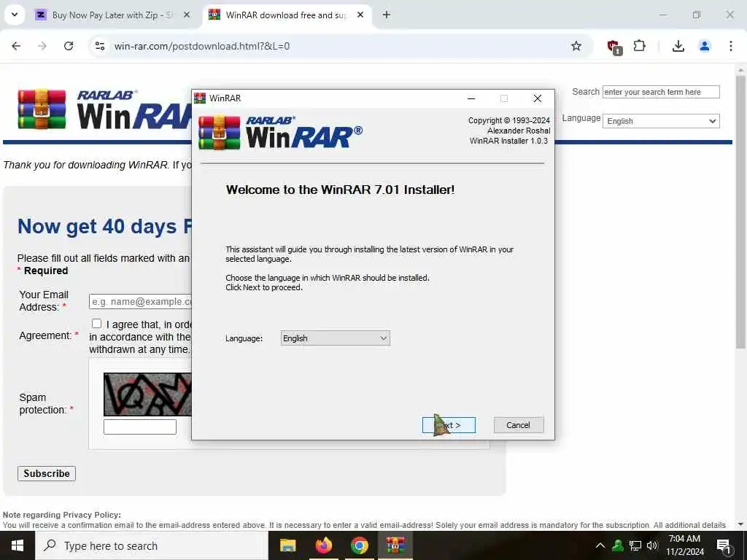
Task: Open Chrome from the taskbar
Action: click(359, 545)
